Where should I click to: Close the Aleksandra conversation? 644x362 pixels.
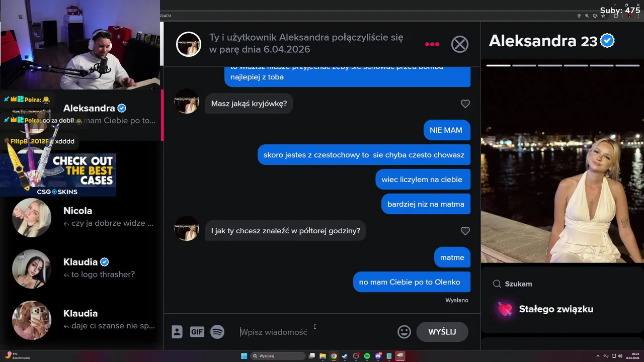click(x=459, y=44)
